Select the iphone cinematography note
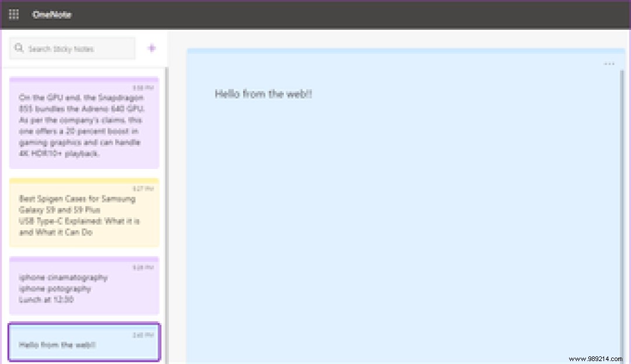Image resolution: width=631 pixels, height=364 pixels. coord(84,286)
